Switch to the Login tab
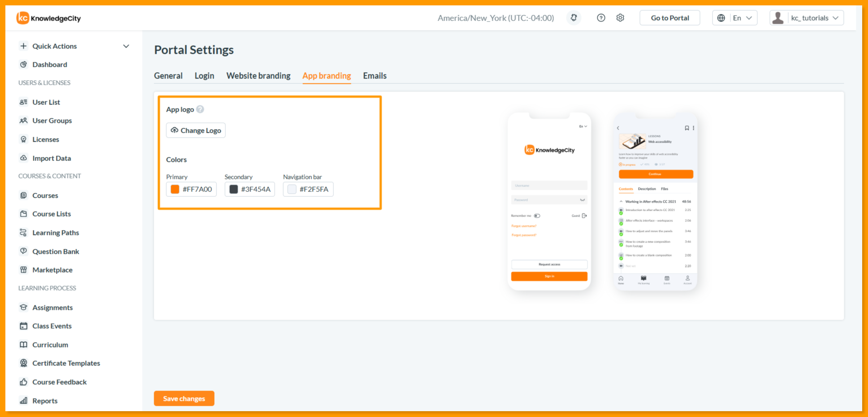This screenshot has width=868, height=417. (x=204, y=76)
